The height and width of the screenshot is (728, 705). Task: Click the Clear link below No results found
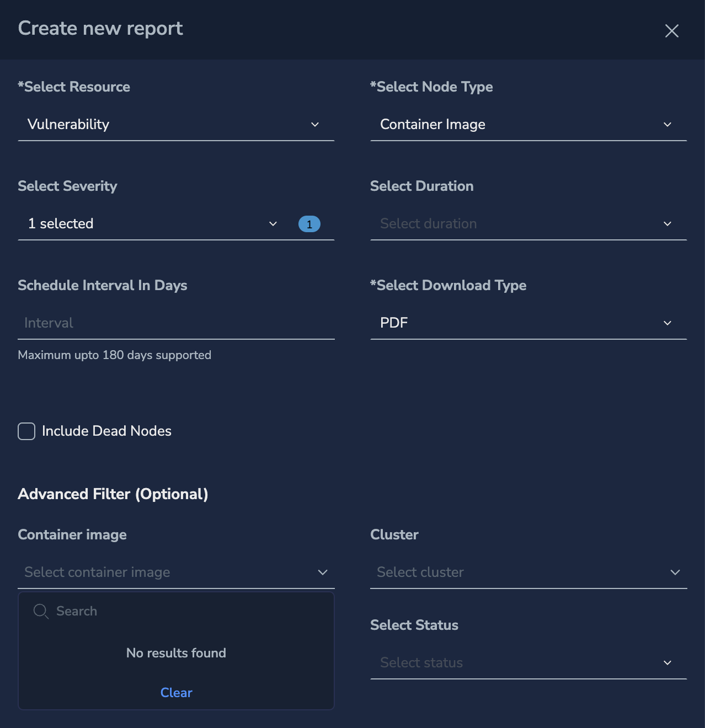(x=176, y=693)
